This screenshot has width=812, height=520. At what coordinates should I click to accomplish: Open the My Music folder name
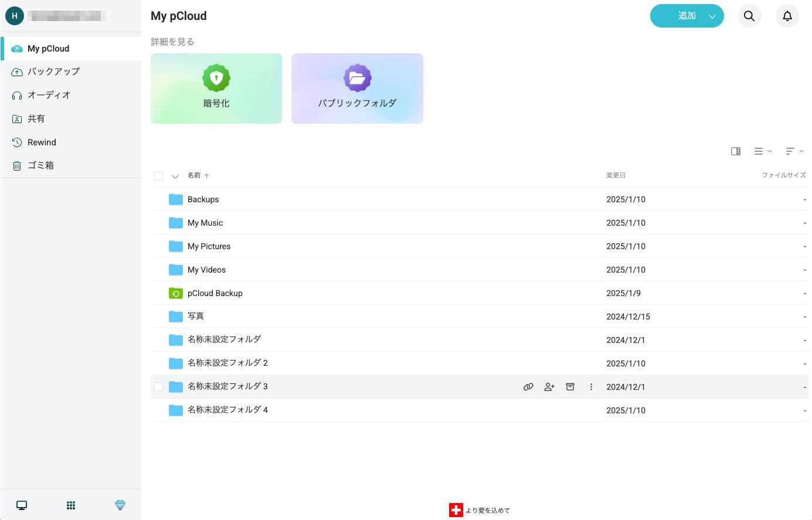205,223
